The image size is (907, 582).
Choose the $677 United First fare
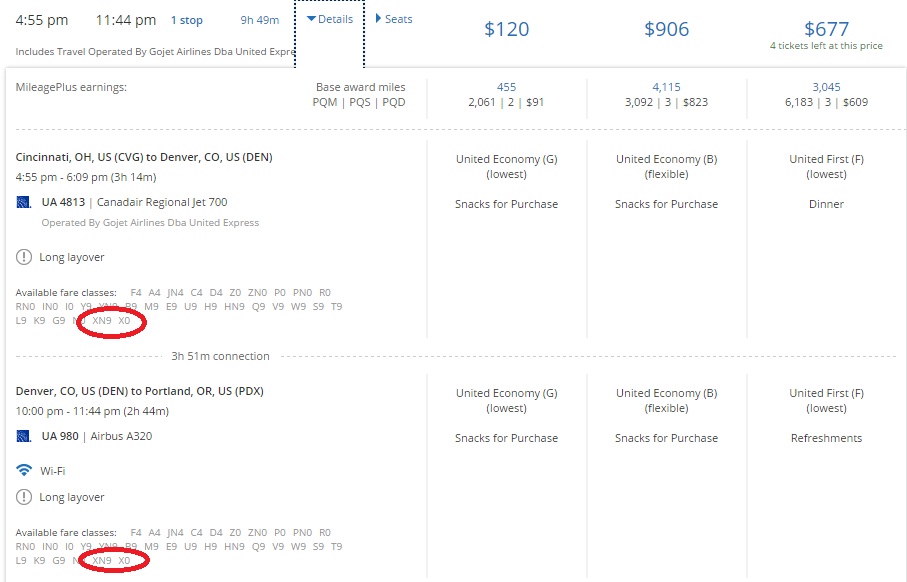[x=826, y=29]
